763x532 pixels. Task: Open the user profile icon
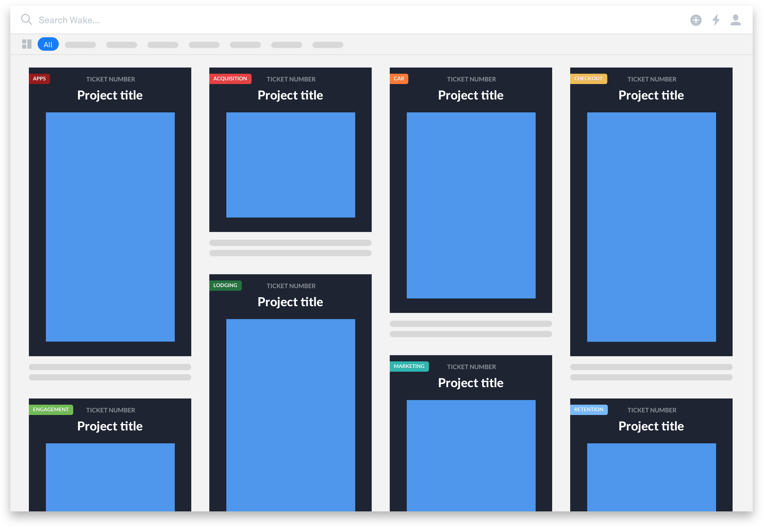coord(735,20)
